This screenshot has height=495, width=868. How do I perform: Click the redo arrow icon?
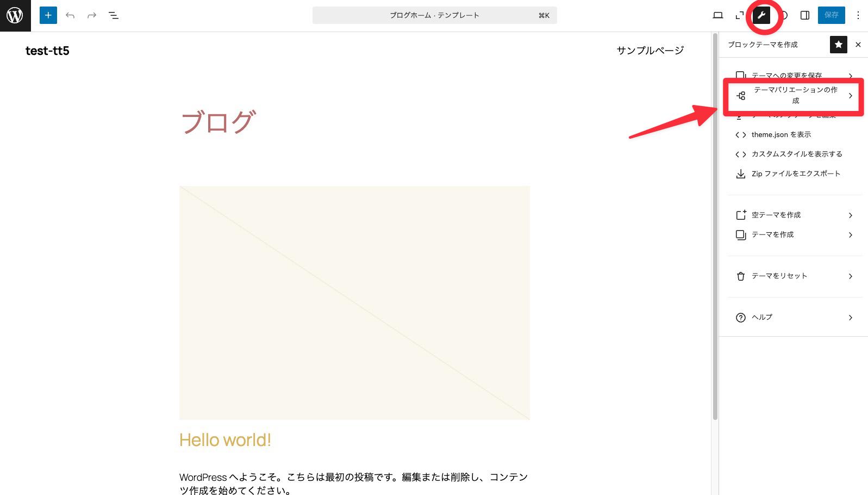coord(92,15)
